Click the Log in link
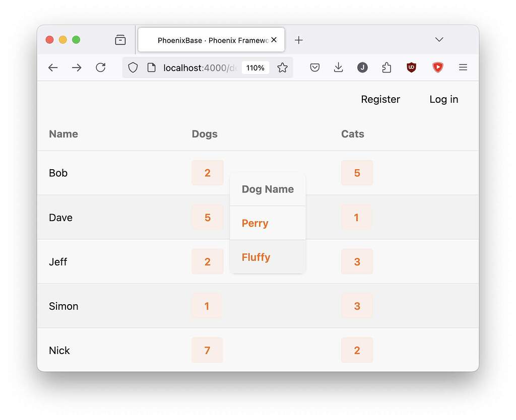The image size is (516, 420). click(443, 99)
